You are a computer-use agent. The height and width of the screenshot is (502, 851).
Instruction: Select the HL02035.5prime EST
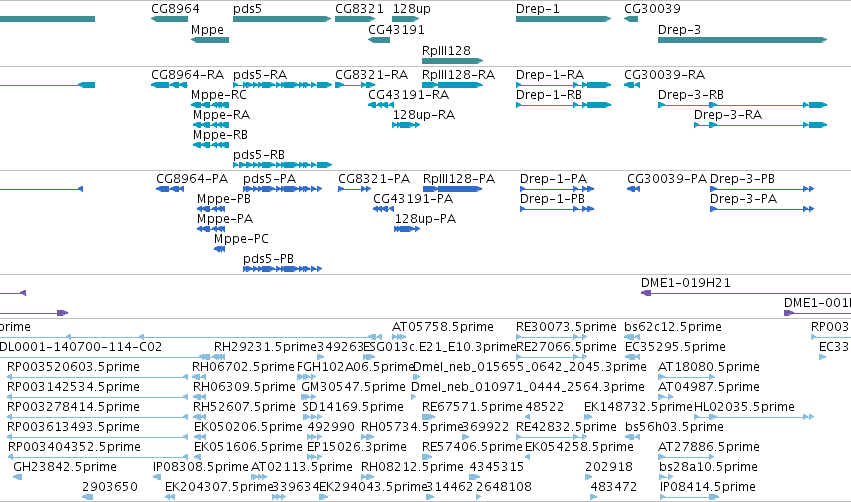tap(754, 417)
